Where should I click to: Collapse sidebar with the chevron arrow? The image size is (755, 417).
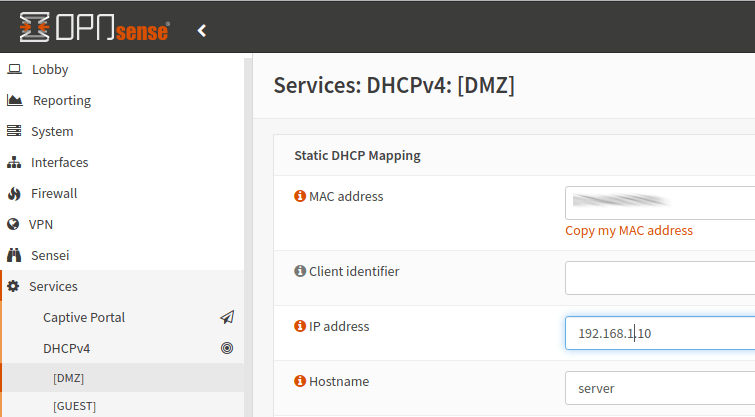202,31
